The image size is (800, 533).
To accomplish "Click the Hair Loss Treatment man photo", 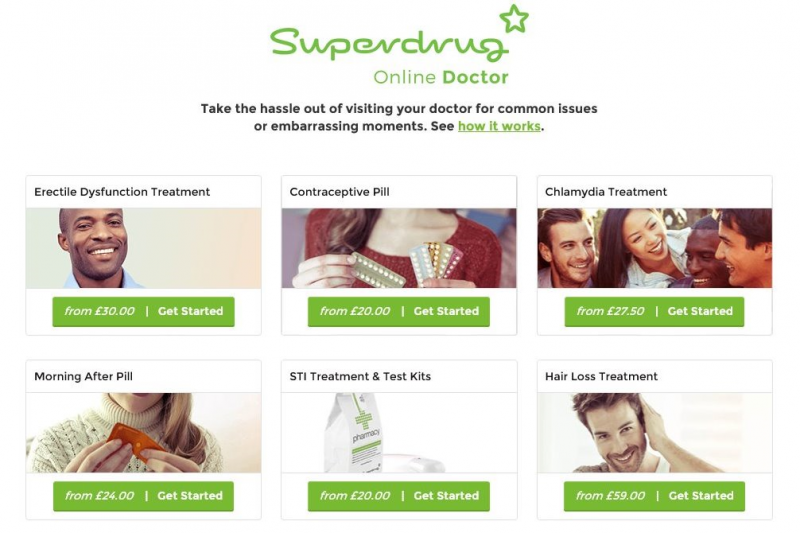I will tap(655, 433).
